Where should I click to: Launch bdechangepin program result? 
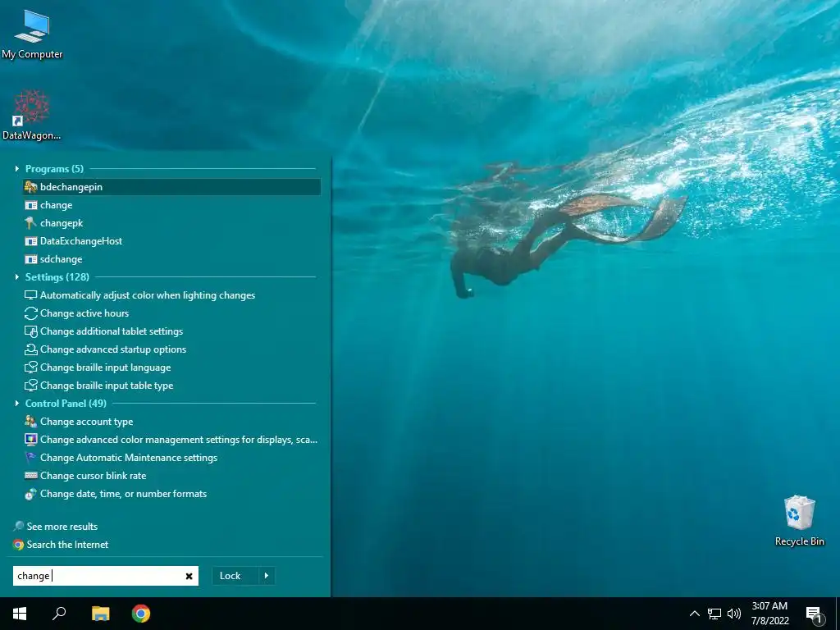171,187
